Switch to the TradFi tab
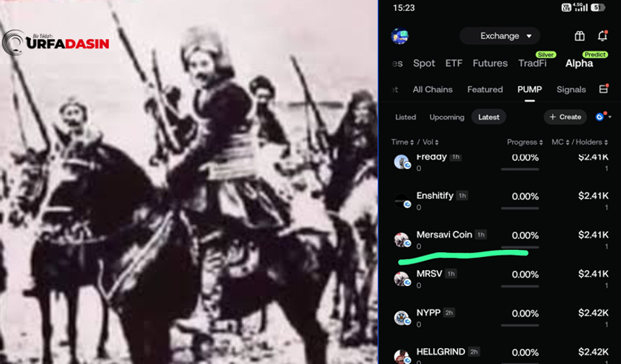Image resolution: width=621 pixels, height=364 pixels. click(532, 64)
